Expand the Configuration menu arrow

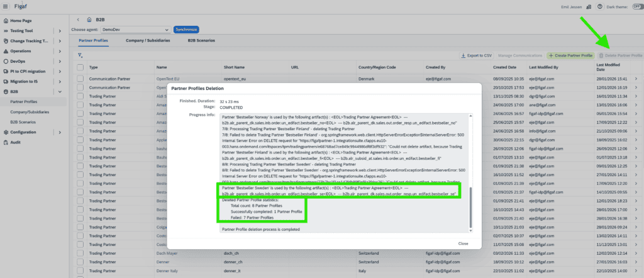click(60, 132)
